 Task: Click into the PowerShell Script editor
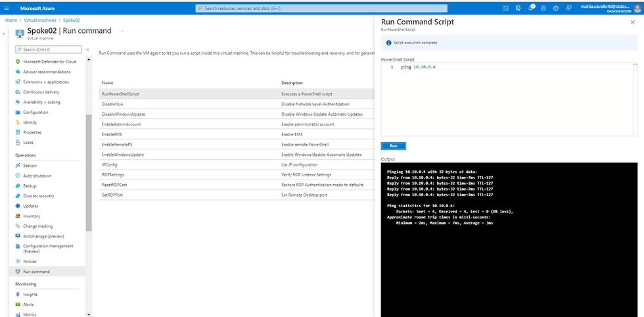point(509,99)
